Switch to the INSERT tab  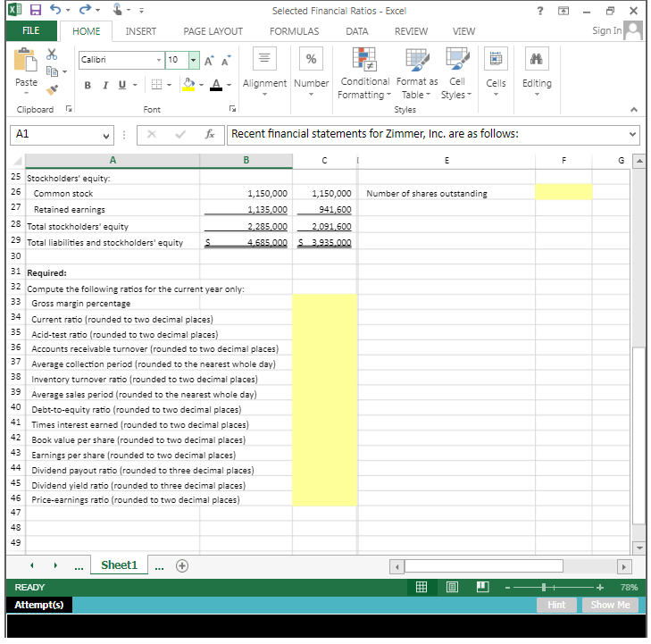(x=141, y=31)
